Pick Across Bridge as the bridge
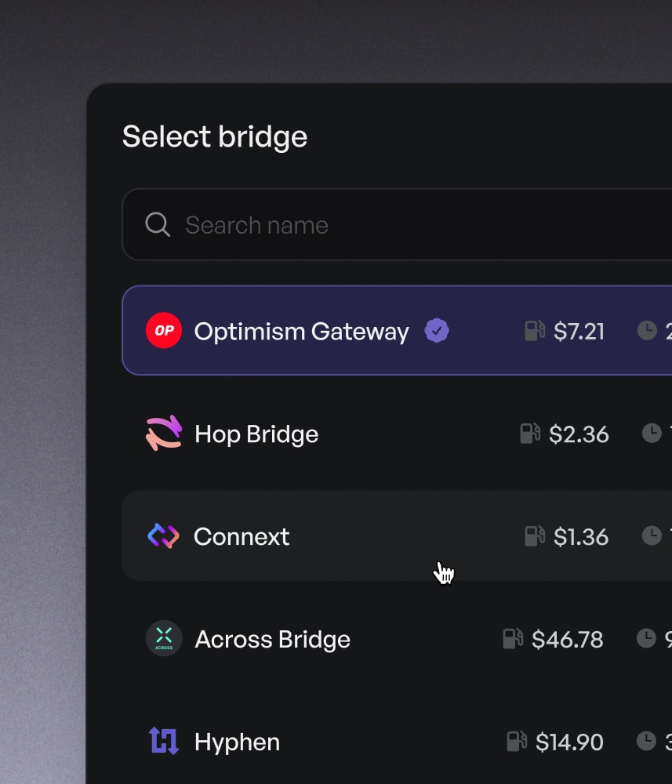The image size is (672, 784). [x=272, y=640]
